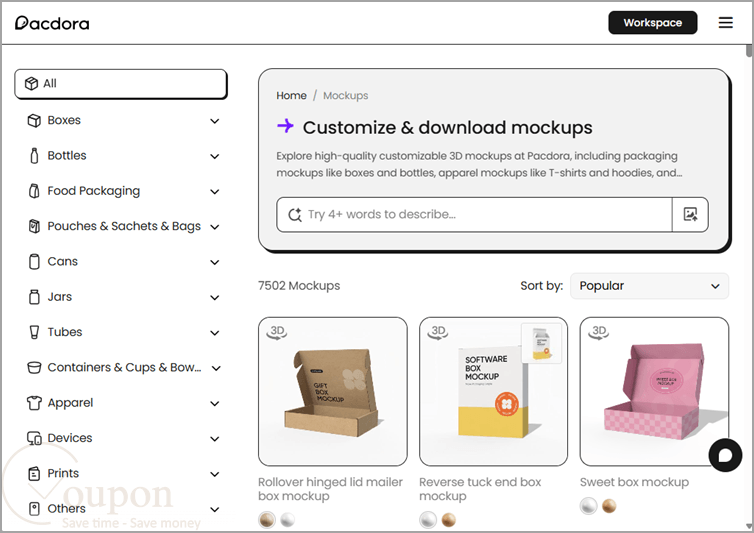Expand the Apparel chevron
754x533 pixels.
point(214,404)
